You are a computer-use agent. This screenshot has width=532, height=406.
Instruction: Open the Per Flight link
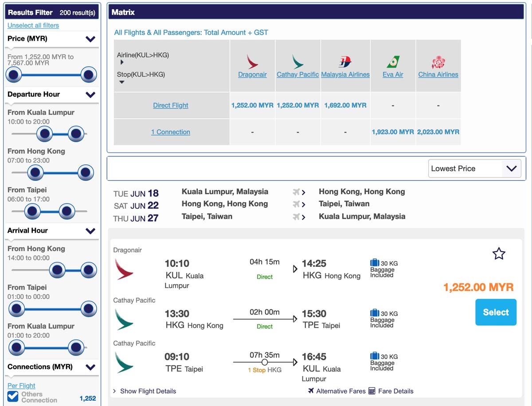(21, 386)
